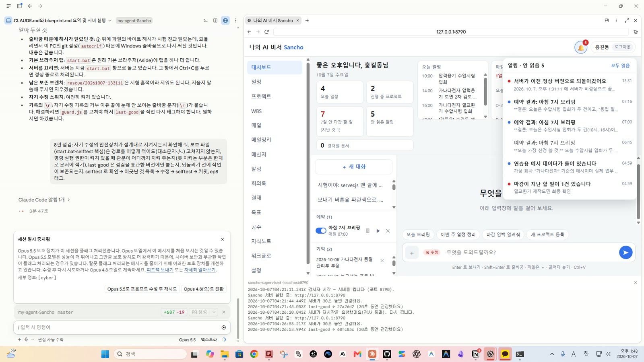Image resolution: width=644 pixels, height=362 pixels.
Task: Click the 오늘 브리핑 suggestion chip
Action: pyautogui.click(x=418, y=234)
